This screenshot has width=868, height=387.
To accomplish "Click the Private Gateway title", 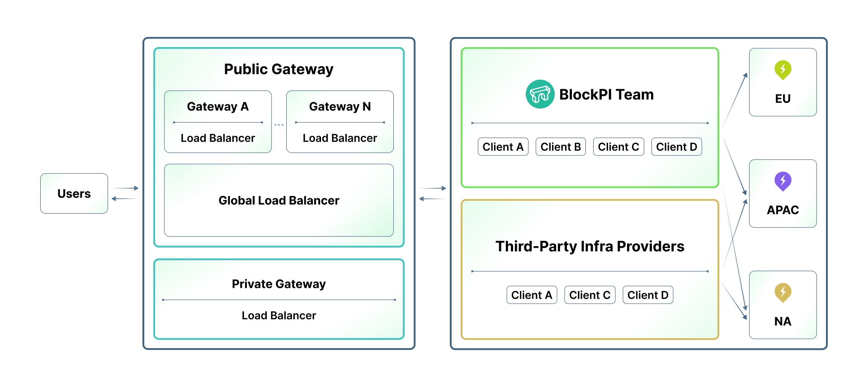I will pos(278,284).
